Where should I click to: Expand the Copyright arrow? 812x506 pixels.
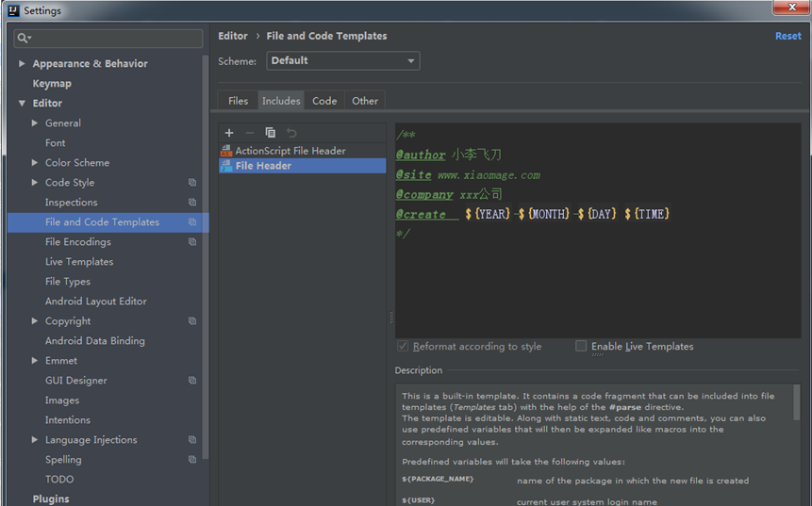pyautogui.click(x=35, y=320)
